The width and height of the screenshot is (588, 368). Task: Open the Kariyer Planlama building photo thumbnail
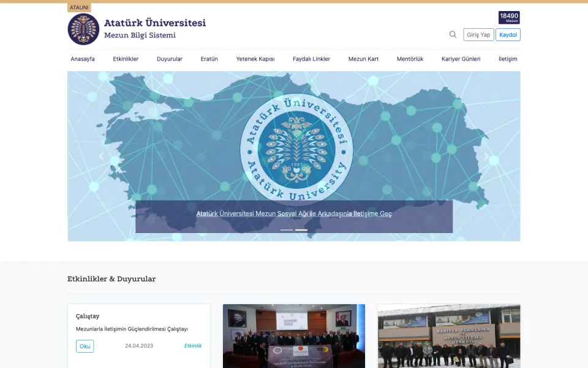tap(449, 336)
